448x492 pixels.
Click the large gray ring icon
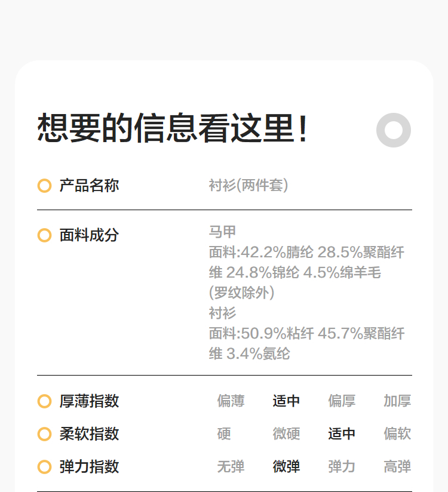tap(394, 130)
